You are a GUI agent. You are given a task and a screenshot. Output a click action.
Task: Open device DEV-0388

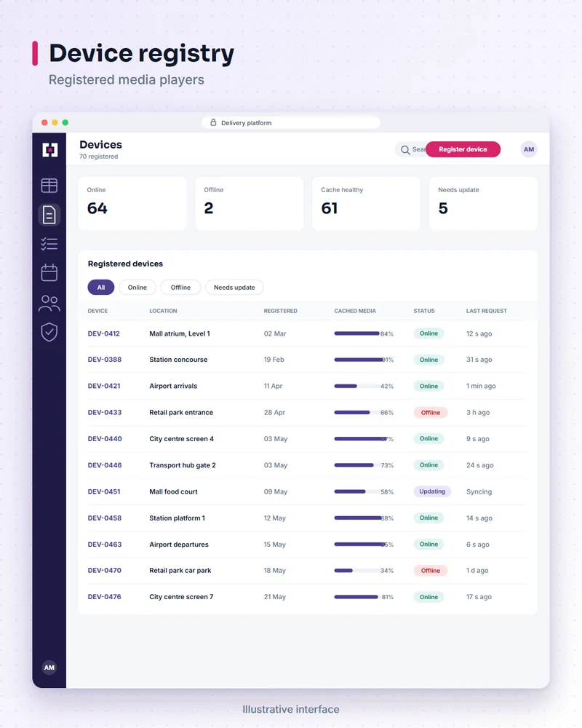pyautogui.click(x=105, y=360)
